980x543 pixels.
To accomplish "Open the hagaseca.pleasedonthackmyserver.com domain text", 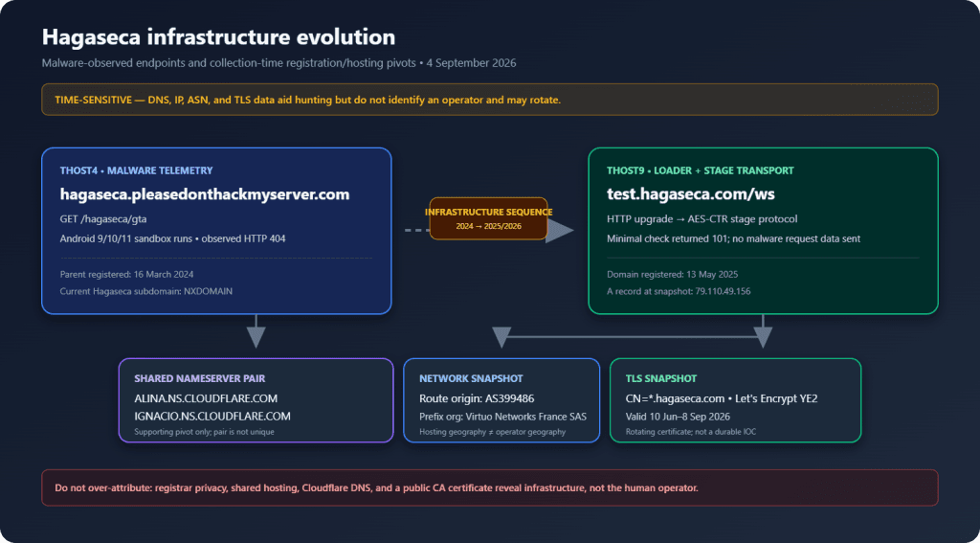I will tap(205, 194).
